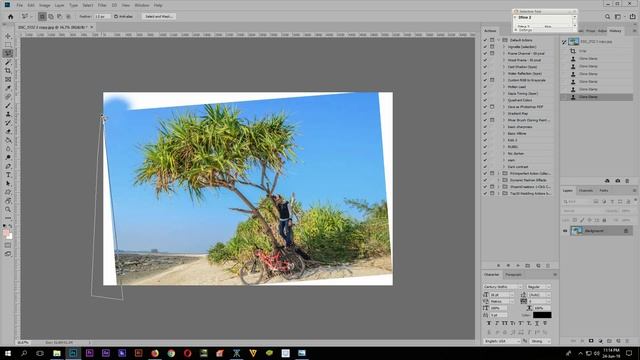The width and height of the screenshot is (640, 360).
Task: Toggle dialog box for Custom RGB to Grayscale
Action: [492, 80]
